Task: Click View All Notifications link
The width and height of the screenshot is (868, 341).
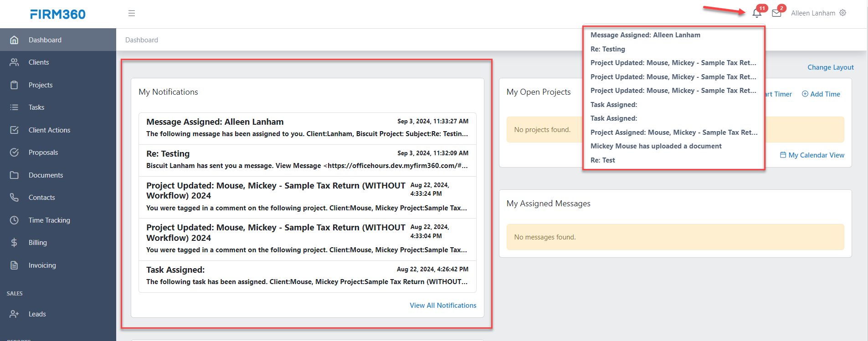Action: [443, 305]
